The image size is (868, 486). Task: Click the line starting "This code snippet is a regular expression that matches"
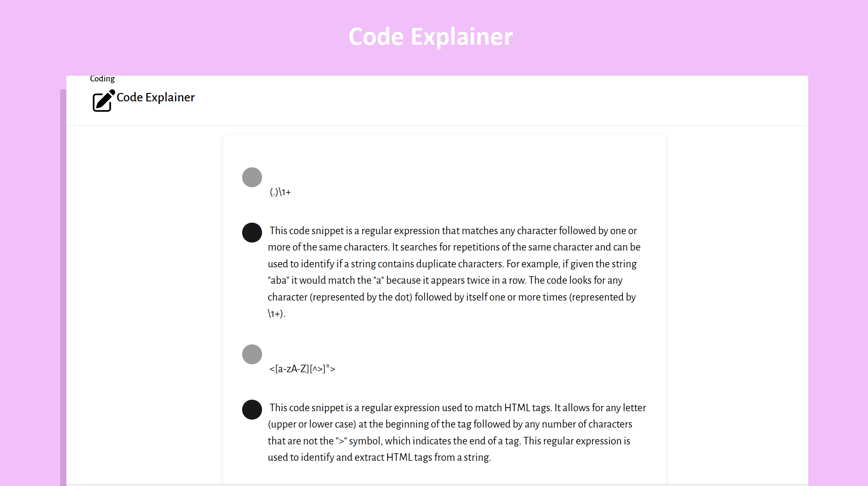pyautogui.click(x=453, y=231)
